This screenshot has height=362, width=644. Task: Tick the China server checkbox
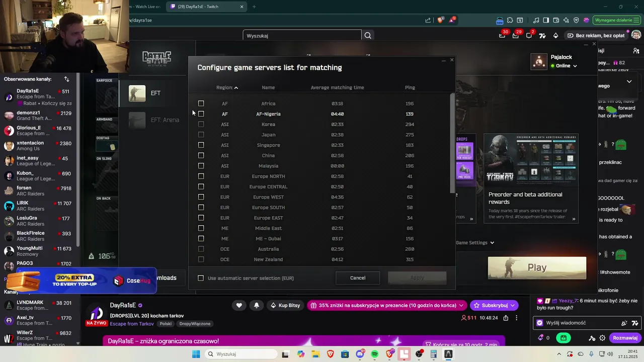201,155
